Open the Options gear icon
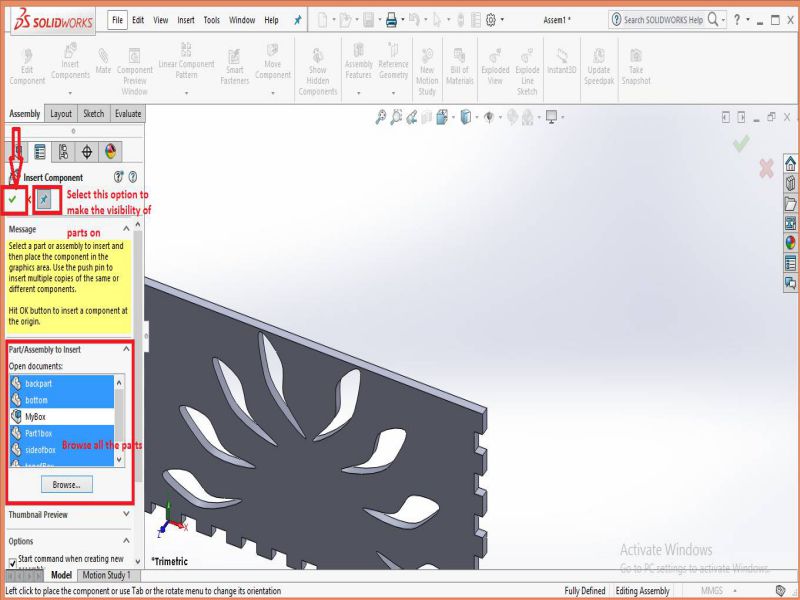Viewport: 800px width, 600px height. (491, 20)
